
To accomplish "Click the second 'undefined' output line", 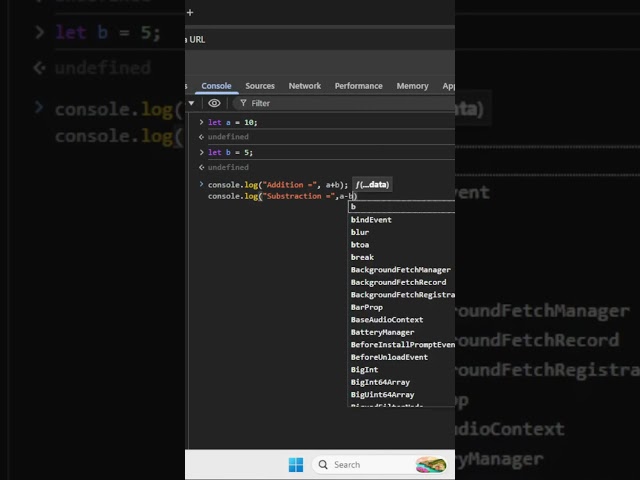I will [x=228, y=167].
